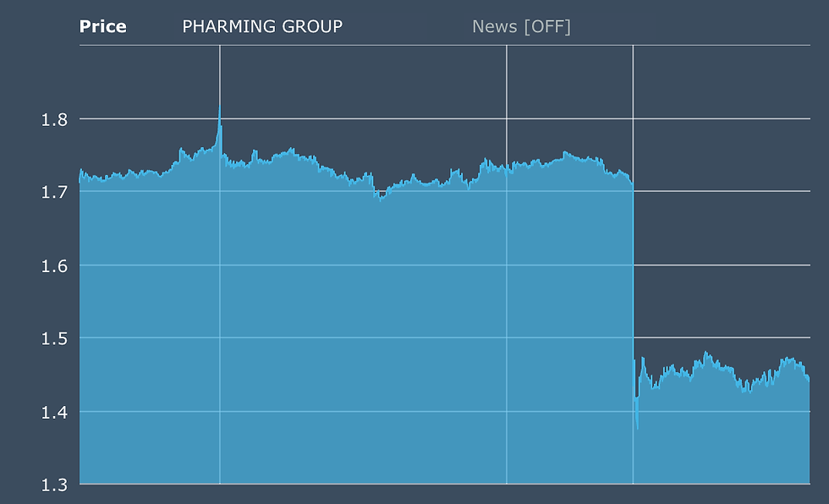Click the 1.5 axis label
The image size is (829, 504).
pos(54,338)
